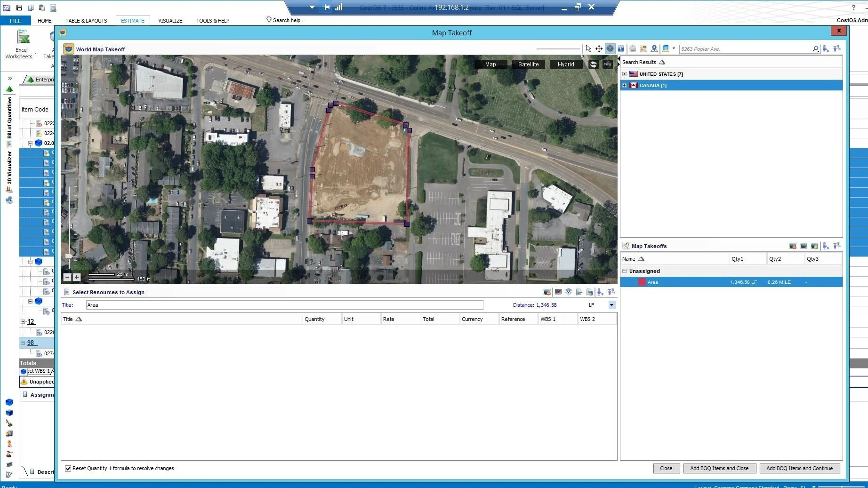The image size is (868, 488).
Task: Open the HOME ribbon tab
Action: 45,21
